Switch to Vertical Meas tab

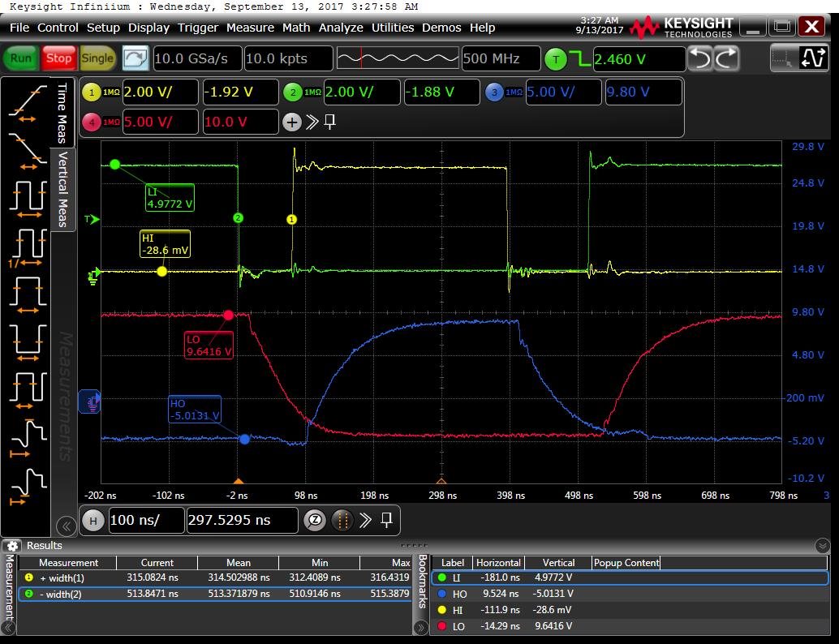(62, 189)
